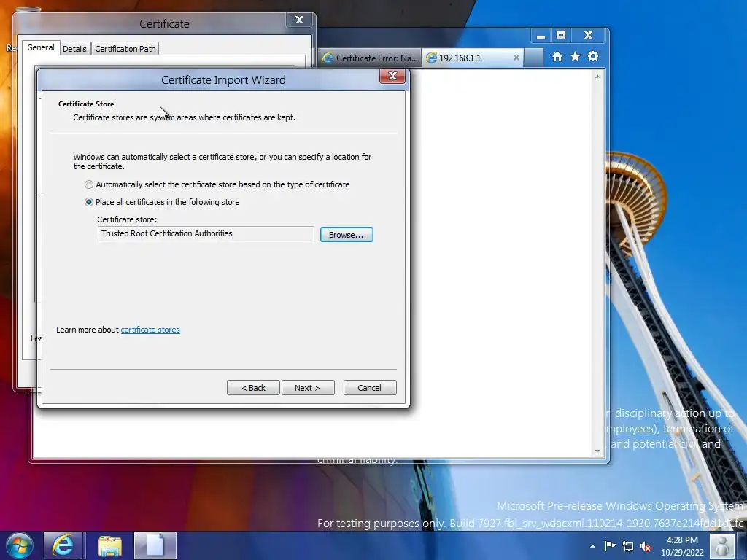Close the Certificate Import Wizard dialog
Viewport: 747px width, 560px height.
392,76
